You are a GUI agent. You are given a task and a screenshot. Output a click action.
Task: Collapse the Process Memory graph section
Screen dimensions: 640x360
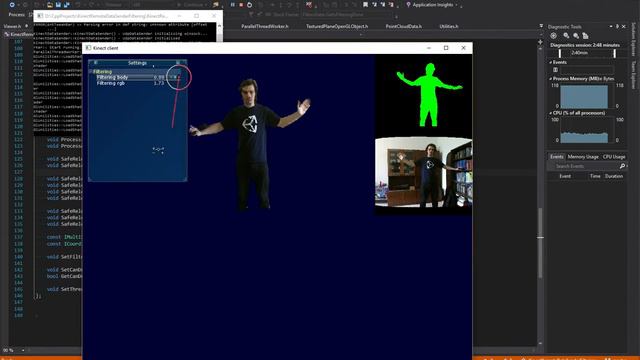pyautogui.click(x=551, y=78)
